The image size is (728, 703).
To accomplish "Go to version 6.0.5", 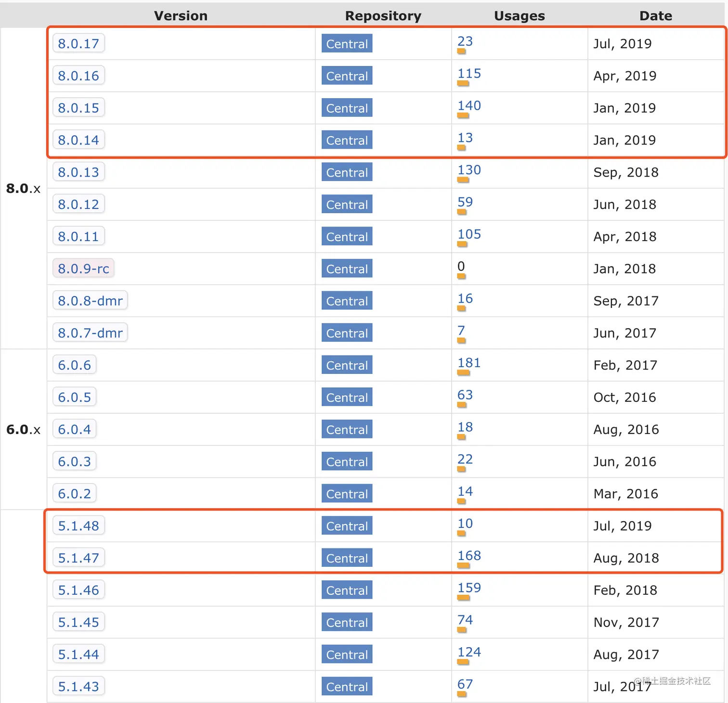I will (x=75, y=397).
